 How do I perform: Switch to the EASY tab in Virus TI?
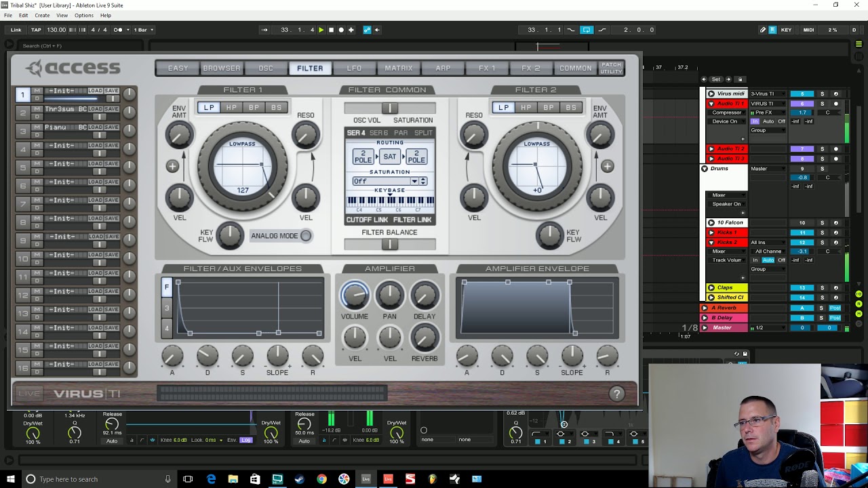point(178,68)
